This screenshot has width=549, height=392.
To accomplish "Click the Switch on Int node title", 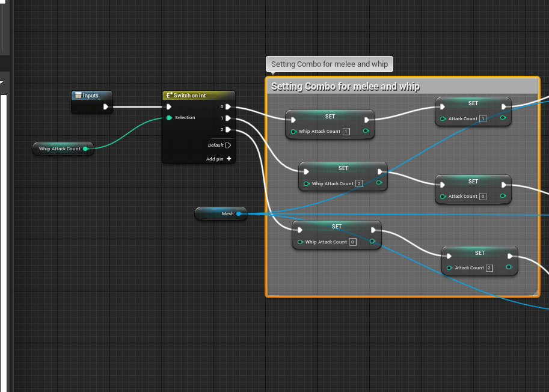I will [x=189, y=96].
